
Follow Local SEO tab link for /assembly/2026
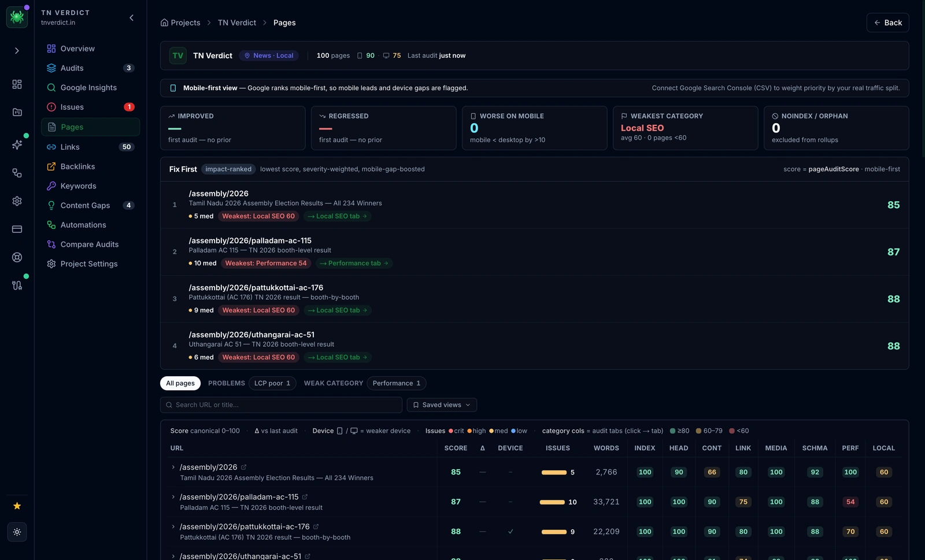click(338, 216)
